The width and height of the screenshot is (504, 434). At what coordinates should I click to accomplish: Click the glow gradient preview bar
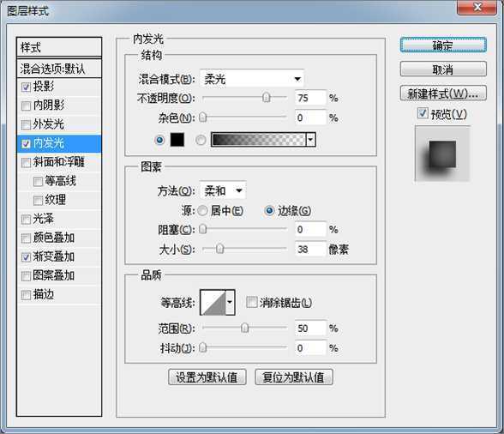click(x=259, y=140)
